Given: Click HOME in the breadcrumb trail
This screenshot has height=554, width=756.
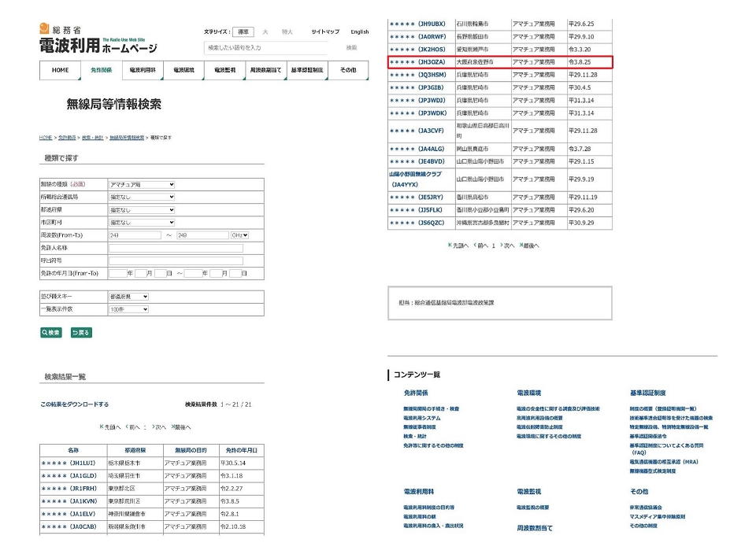Looking at the screenshot, I should [x=46, y=138].
